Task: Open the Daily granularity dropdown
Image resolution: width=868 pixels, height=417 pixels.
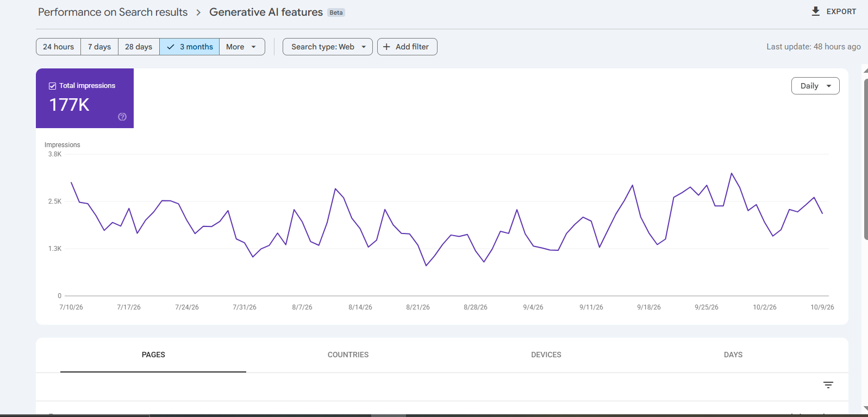Action: (x=815, y=86)
